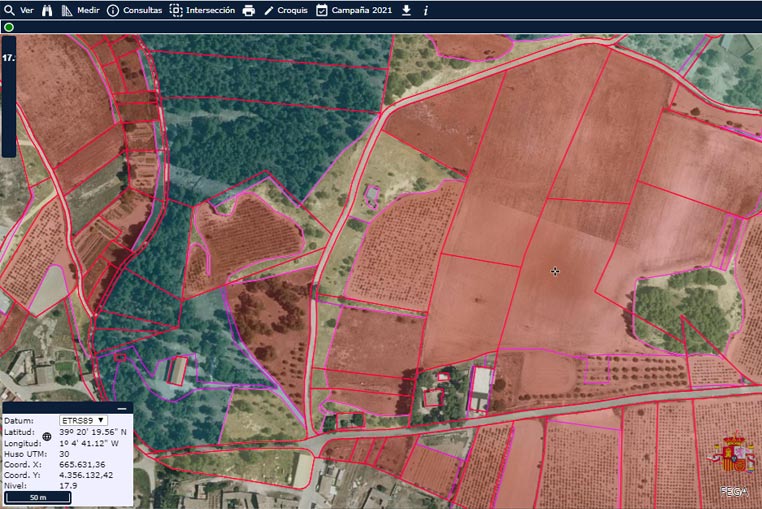Toggle the green status indicator circle
Image resolution: width=762 pixels, height=509 pixels.
click(9, 27)
